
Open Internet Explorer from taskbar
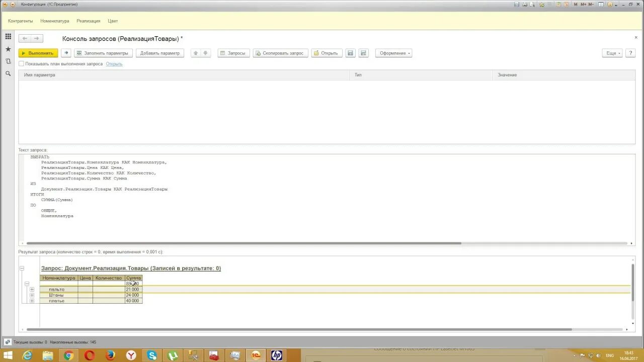coord(27,355)
